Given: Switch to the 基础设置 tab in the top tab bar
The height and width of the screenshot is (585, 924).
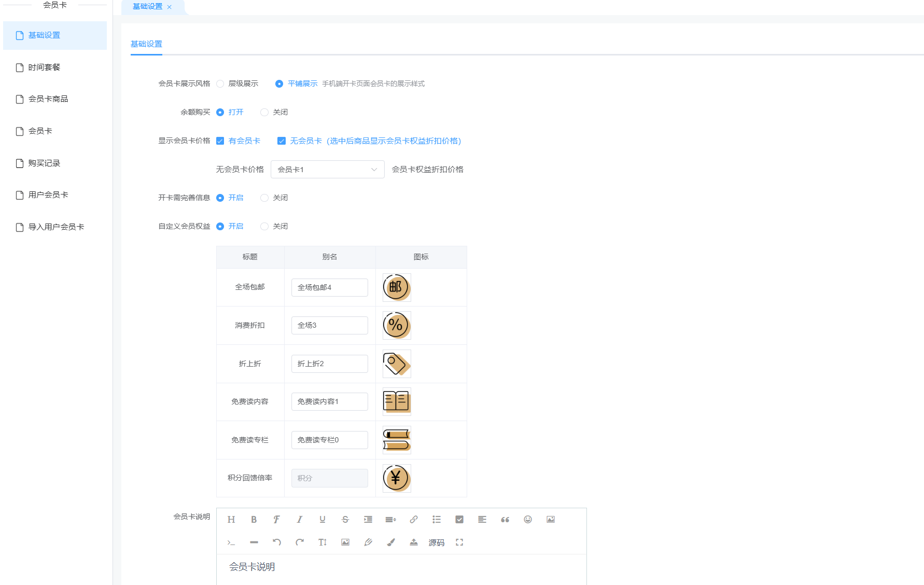Looking at the screenshot, I should pos(148,7).
